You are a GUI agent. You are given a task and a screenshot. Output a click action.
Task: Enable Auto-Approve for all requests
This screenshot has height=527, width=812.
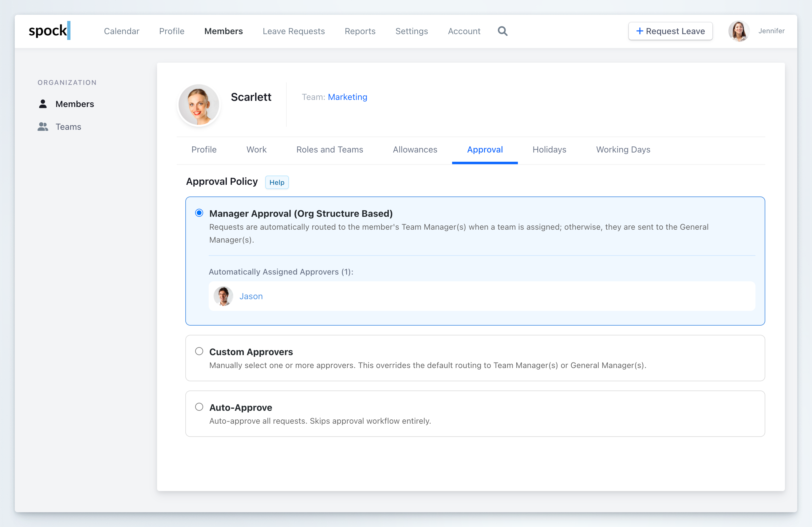pos(199,406)
